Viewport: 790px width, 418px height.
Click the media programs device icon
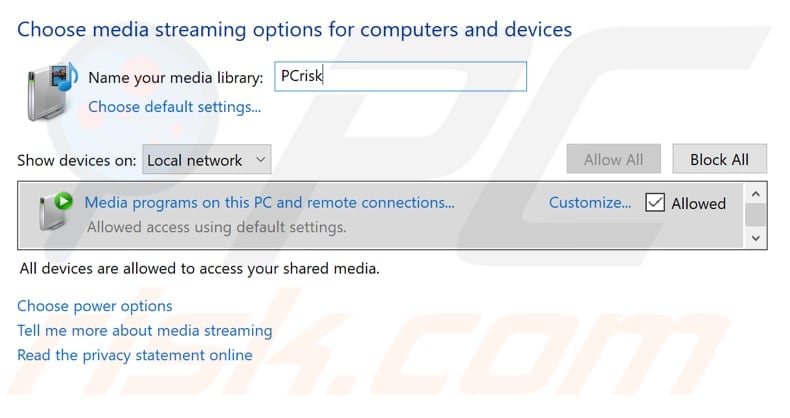click(55, 213)
